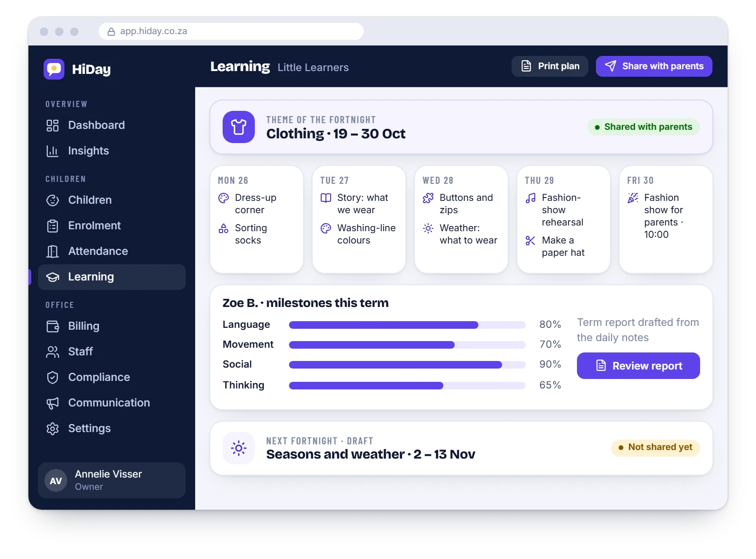This screenshot has width=756, height=559.
Task: Click the Thinking 65% value
Action: coord(550,385)
